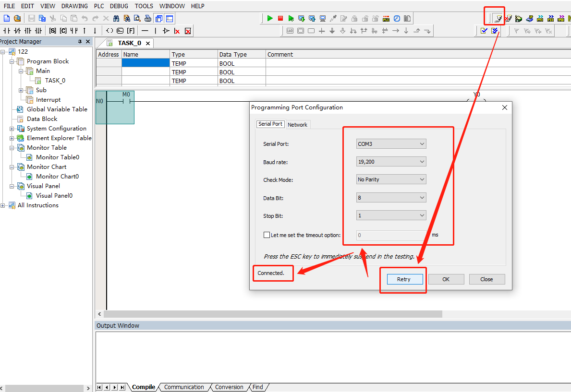Viewport: 571px width, 392px height.
Task: Click the red Stop PLC button
Action: (x=280, y=18)
